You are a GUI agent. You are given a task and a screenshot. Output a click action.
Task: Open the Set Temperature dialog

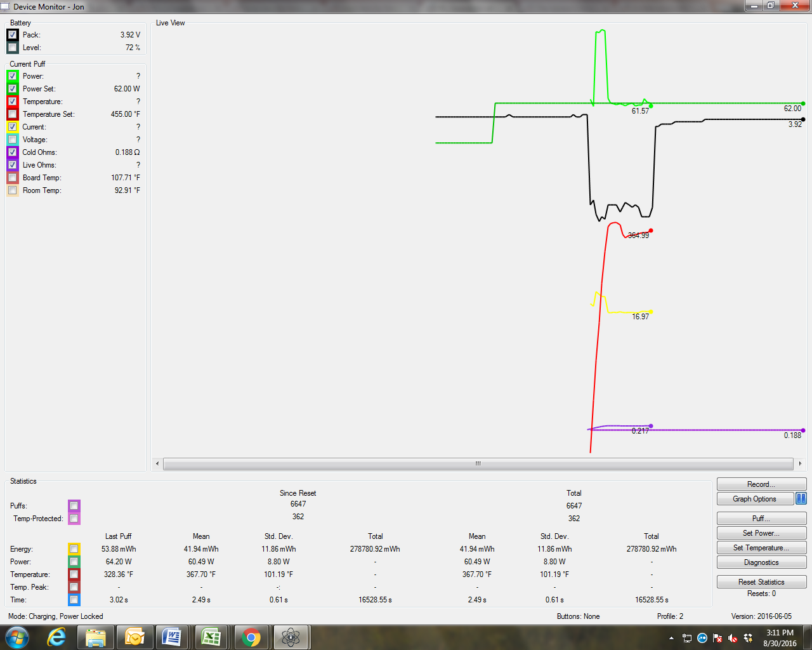[761, 548]
